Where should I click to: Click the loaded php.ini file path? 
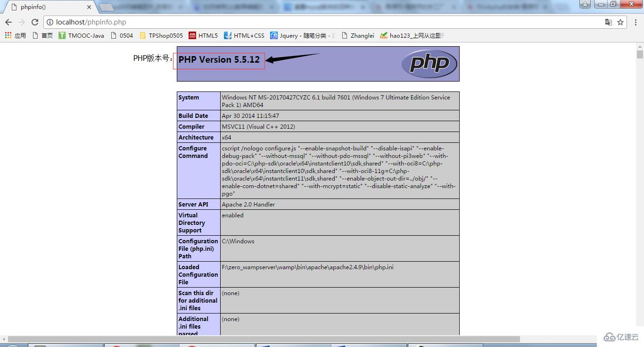(x=308, y=267)
